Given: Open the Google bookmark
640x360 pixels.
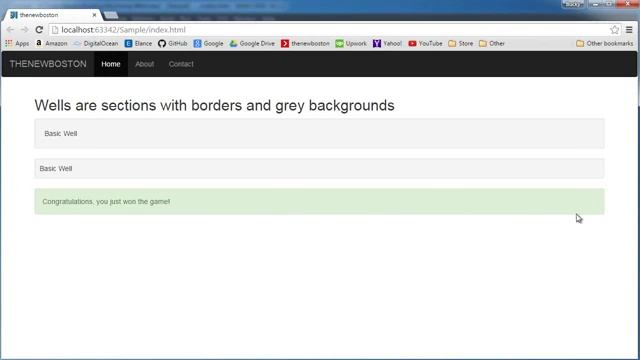Looking at the screenshot, I should coord(209,43).
